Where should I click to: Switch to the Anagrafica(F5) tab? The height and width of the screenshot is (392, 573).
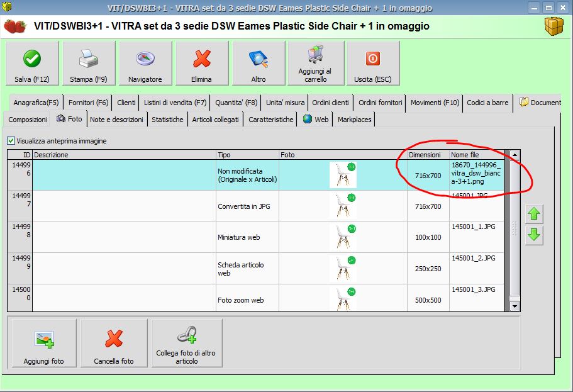tap(36, 103)
